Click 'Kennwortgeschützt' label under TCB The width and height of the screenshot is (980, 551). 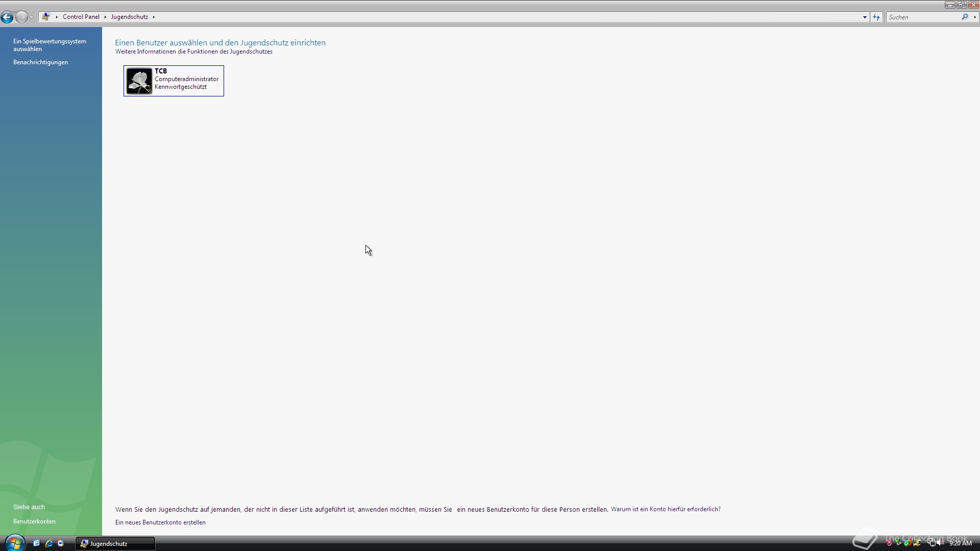[x=181, y=87]
